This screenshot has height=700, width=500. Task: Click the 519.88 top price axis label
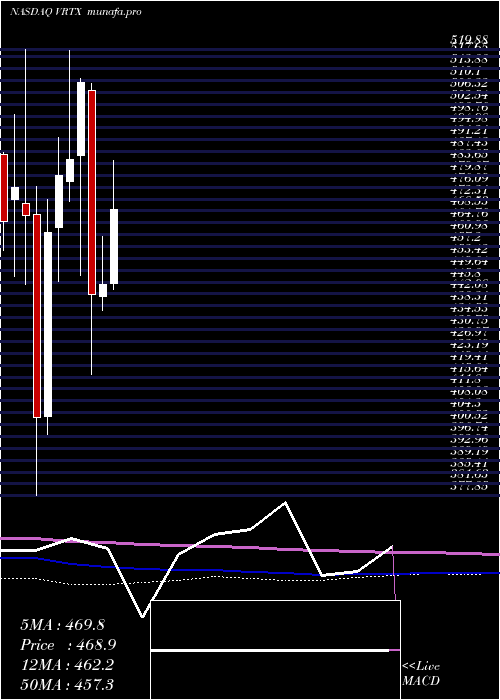[x=468, y=41]
